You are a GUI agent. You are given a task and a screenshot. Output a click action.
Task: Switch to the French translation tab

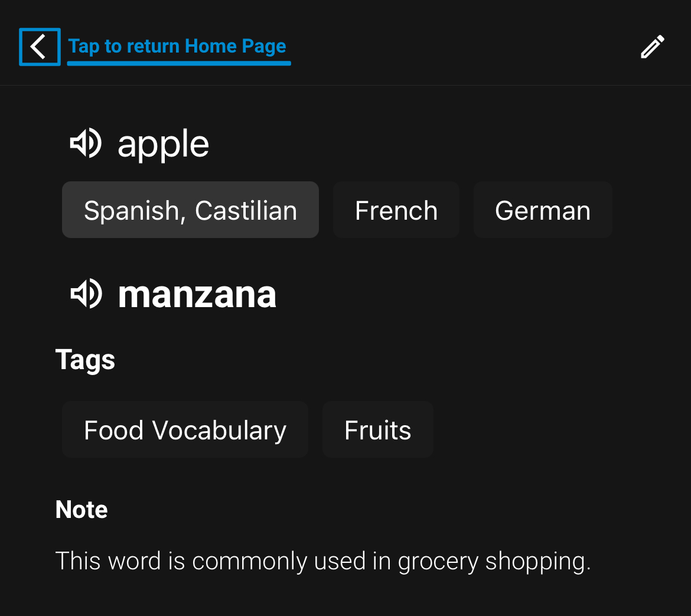click(x=396, y=210)
